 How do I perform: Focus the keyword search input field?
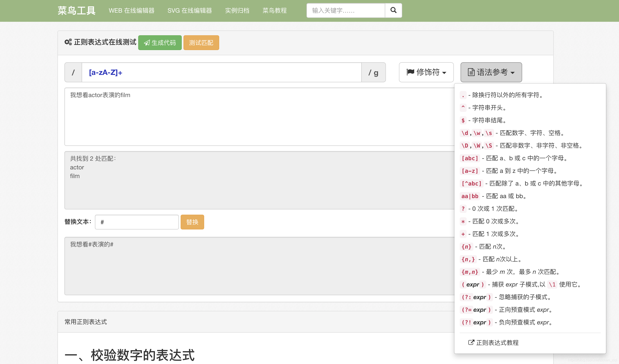(345, 11)
